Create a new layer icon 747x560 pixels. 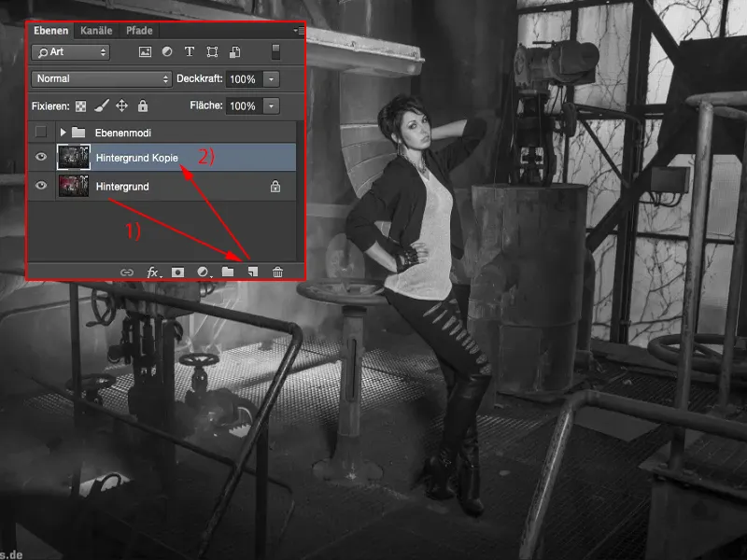pyautogui.click(x=253, y=272)
